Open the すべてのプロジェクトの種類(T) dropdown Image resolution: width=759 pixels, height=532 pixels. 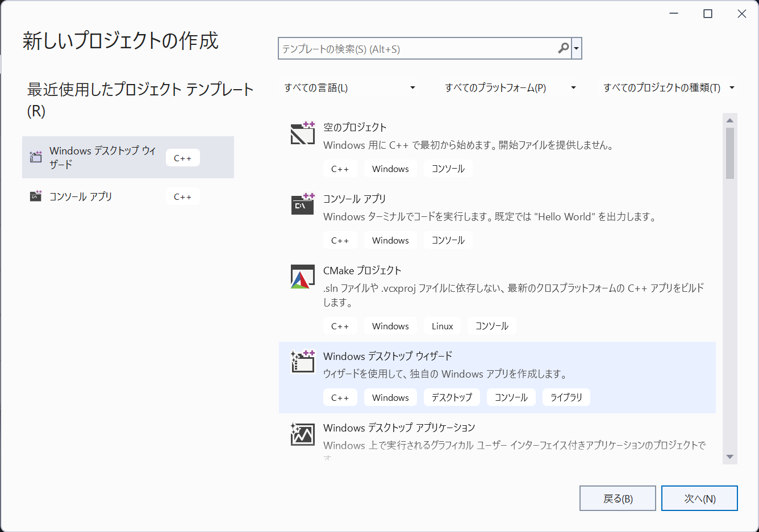point(668,87)
